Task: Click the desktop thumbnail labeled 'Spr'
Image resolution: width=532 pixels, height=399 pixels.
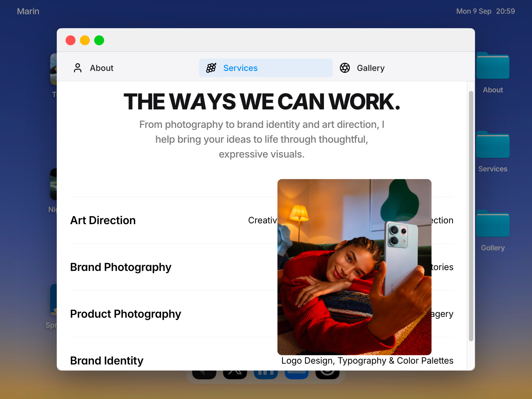Action: point(53,300)
